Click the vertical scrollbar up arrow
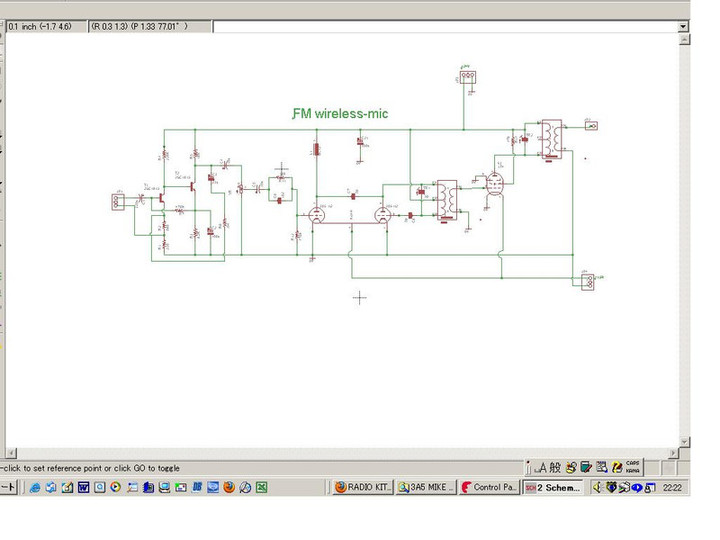This screenshot has width=720, height=540. pyautogui.click(x=684, y=40)
